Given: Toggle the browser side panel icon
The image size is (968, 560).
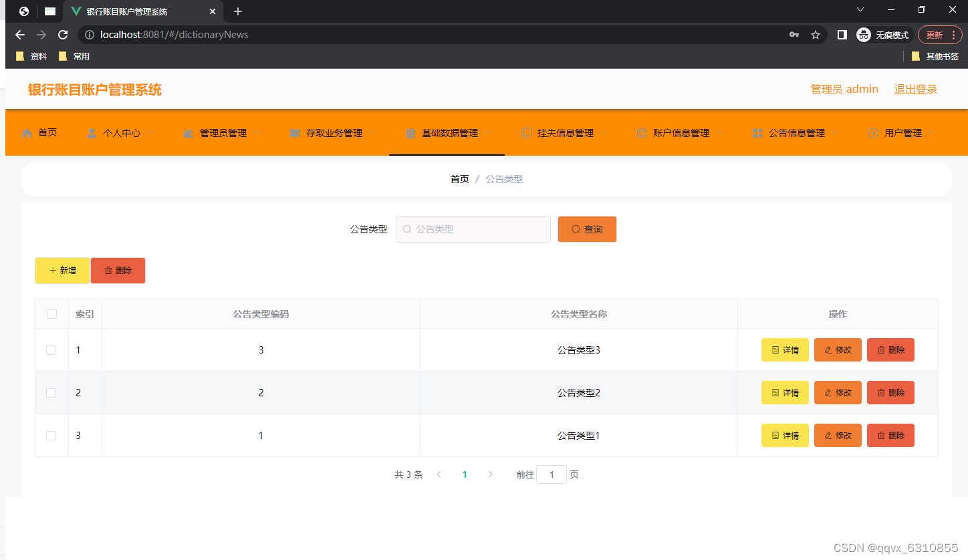Looking at the screenshot, I should coord(842,35).
